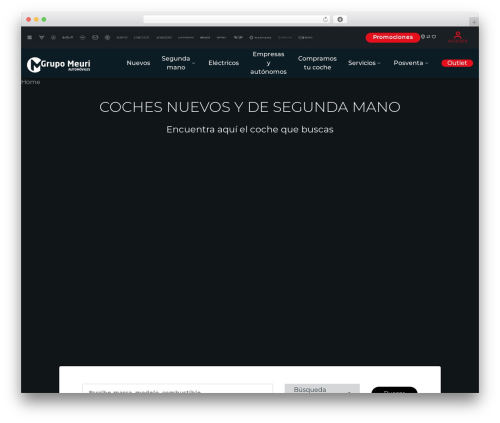
Task: Open the Búsqueda dropdown in search panel
Action: (x=322, y=389)
